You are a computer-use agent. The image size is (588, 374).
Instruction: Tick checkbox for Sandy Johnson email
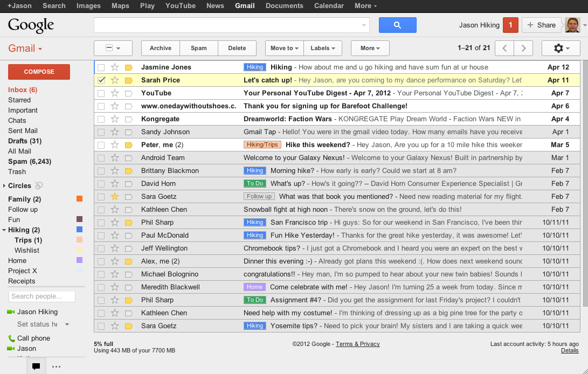click(x=101, y=132)
